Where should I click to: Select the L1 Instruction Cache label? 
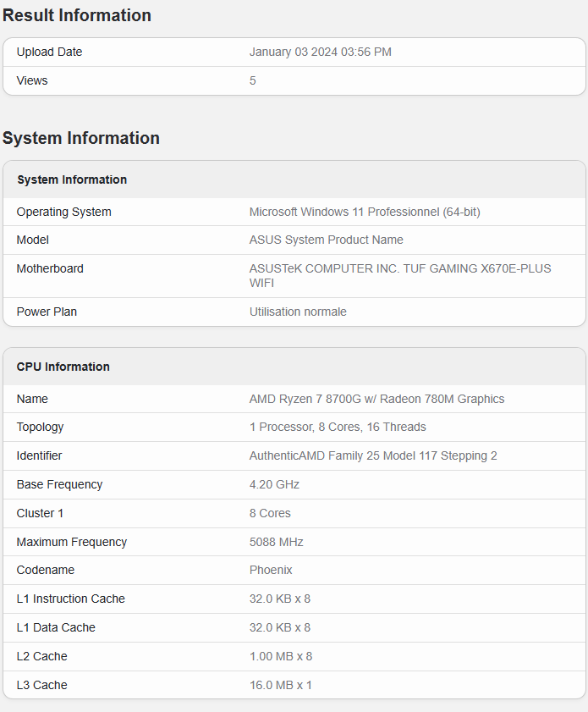(x=70, y=599)
